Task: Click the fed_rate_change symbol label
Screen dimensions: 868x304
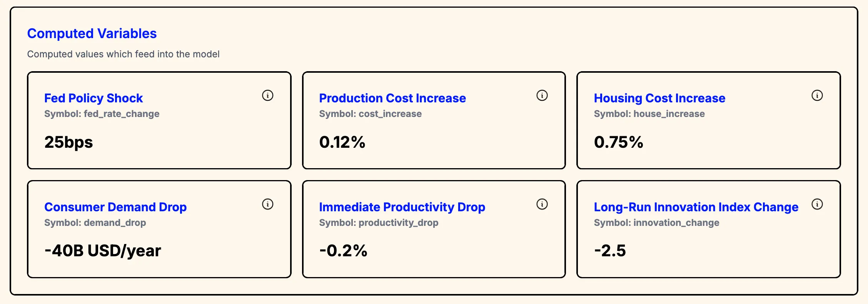Action: (x=102, y=114)
